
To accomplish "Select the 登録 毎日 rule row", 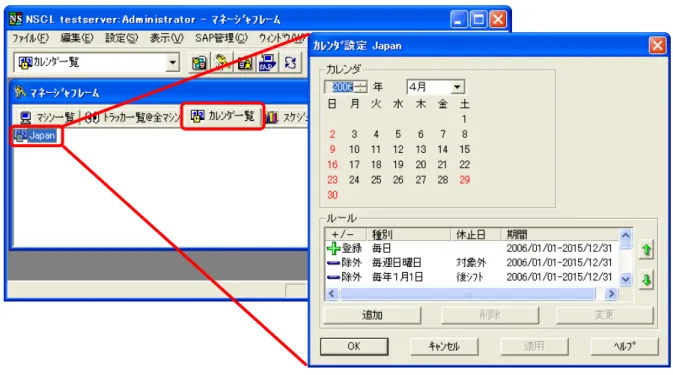I will click(471, 248).
